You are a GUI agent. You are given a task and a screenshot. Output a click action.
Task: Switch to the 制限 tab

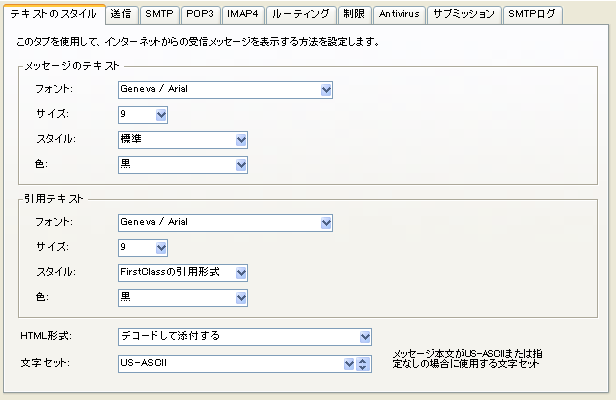(353, 15)
